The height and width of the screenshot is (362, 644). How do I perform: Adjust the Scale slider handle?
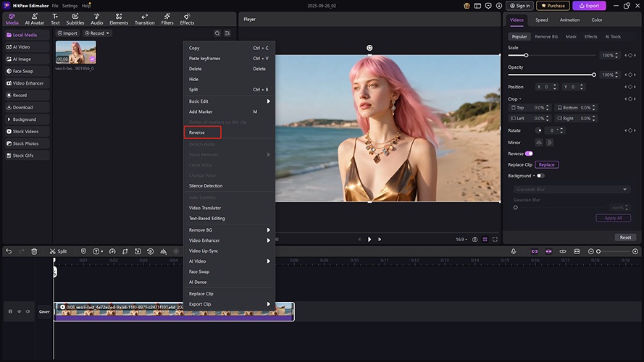[526, 56]
